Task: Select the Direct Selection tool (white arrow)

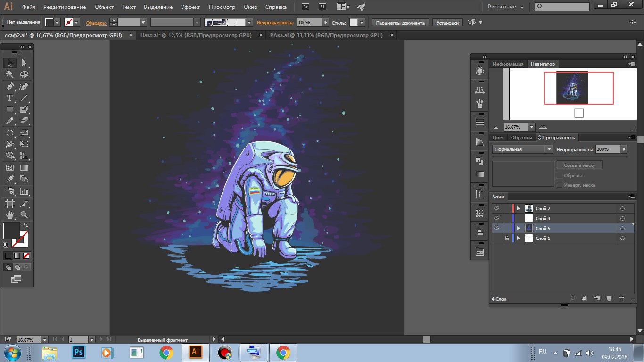Action: pos(24,63)
